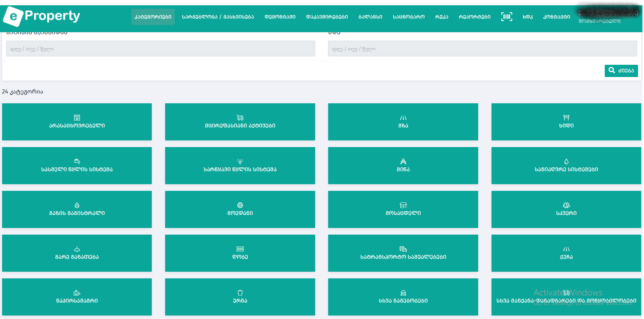Click the eProperty logo
This screenshot has height=319, width=644.
click(x=42, y=16)
